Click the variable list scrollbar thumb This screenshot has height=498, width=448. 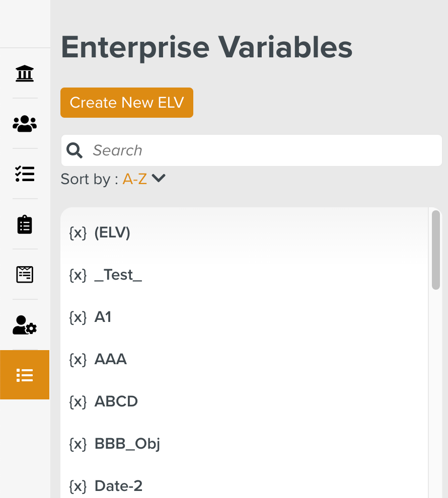point(436,250)
